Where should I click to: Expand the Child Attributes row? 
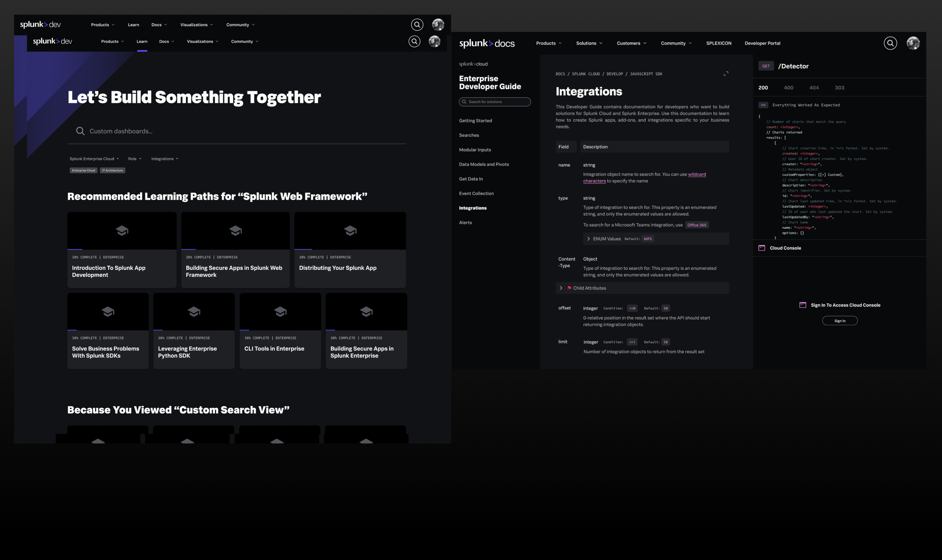642,288
